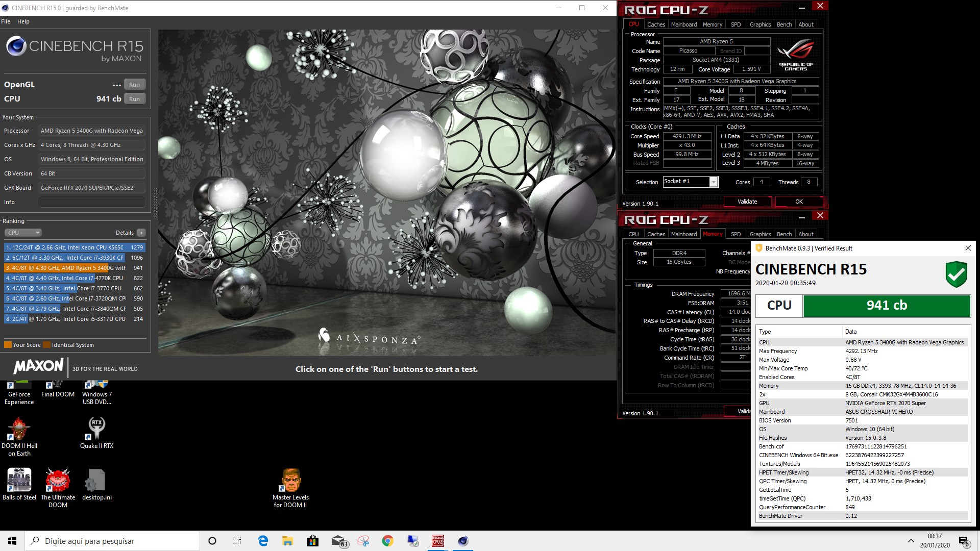Screen dimensions: 980x551
Task: Select Master Levels for DOOM II icon
Action: (290, 487)
